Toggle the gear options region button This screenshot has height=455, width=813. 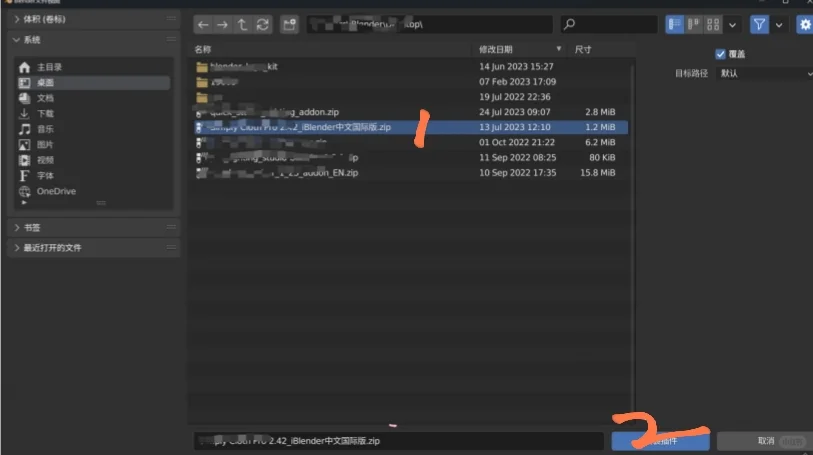click(804, 24)
